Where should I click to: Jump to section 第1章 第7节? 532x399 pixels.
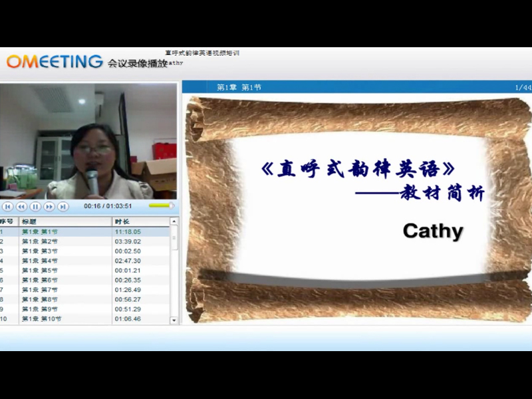point(40,290)
